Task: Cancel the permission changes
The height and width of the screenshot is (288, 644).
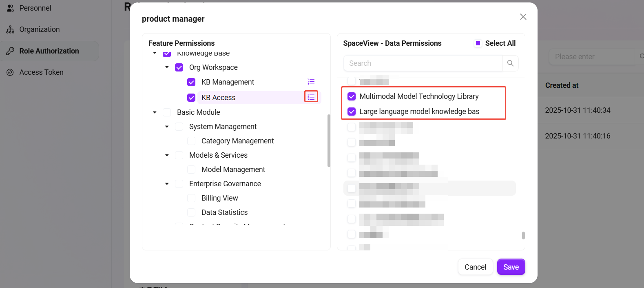Action: coord(475,267)
